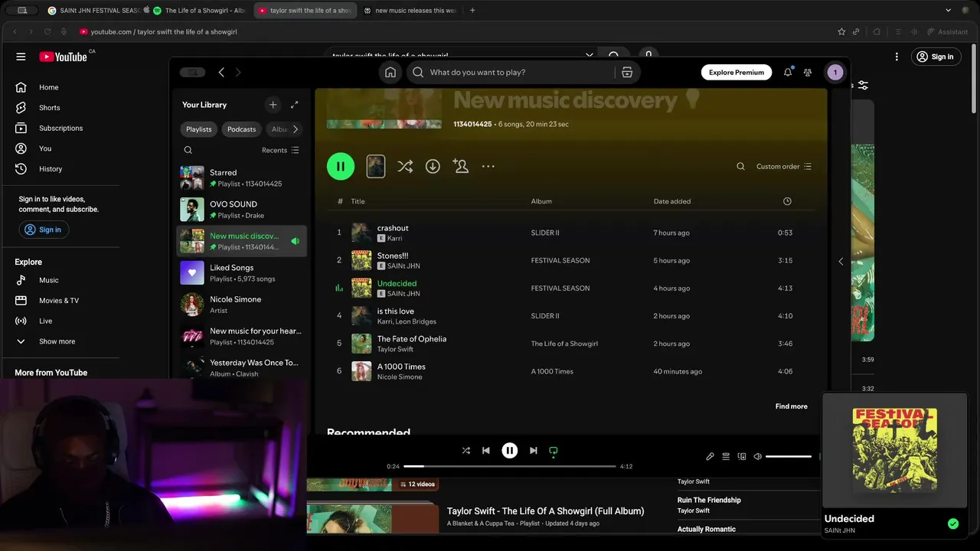980x551 pixels.
Task: Click Sign in button in YouTube sidebar
Action: click(44, 230)
